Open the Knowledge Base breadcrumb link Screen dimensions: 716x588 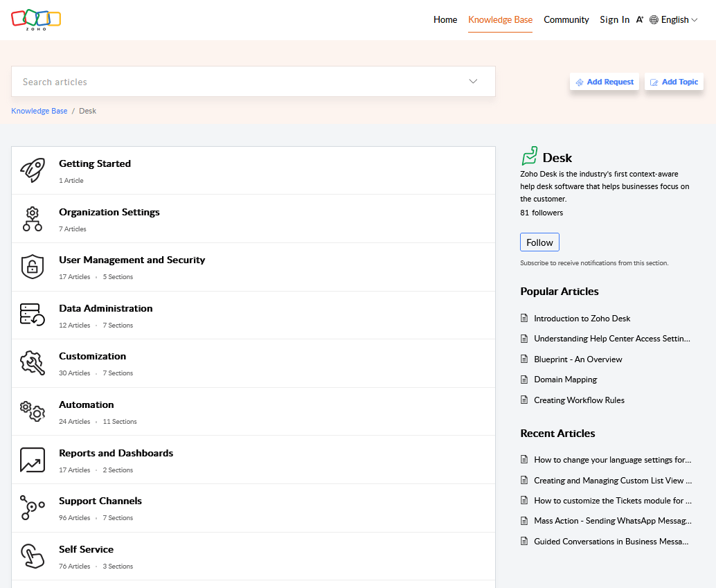pyautogui.click(x=39, y=111)
